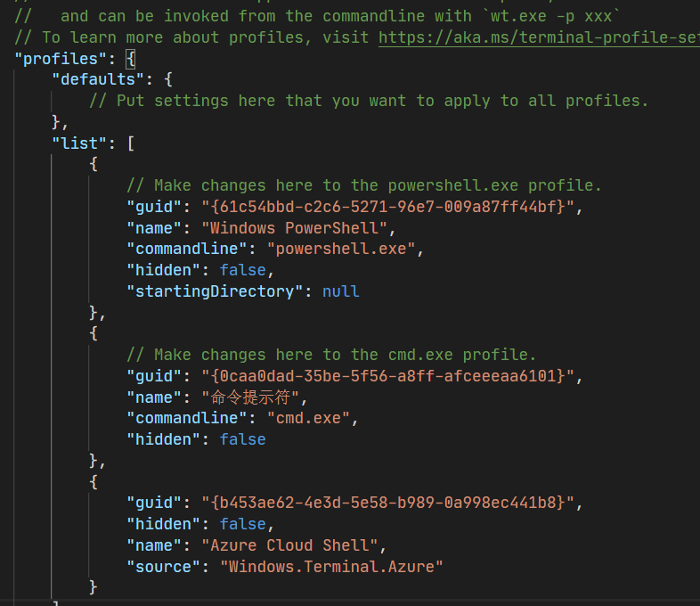Click the cmd.exe profile comment line
The width and height of the screenshot is (700, 606).
click(331, 355)
